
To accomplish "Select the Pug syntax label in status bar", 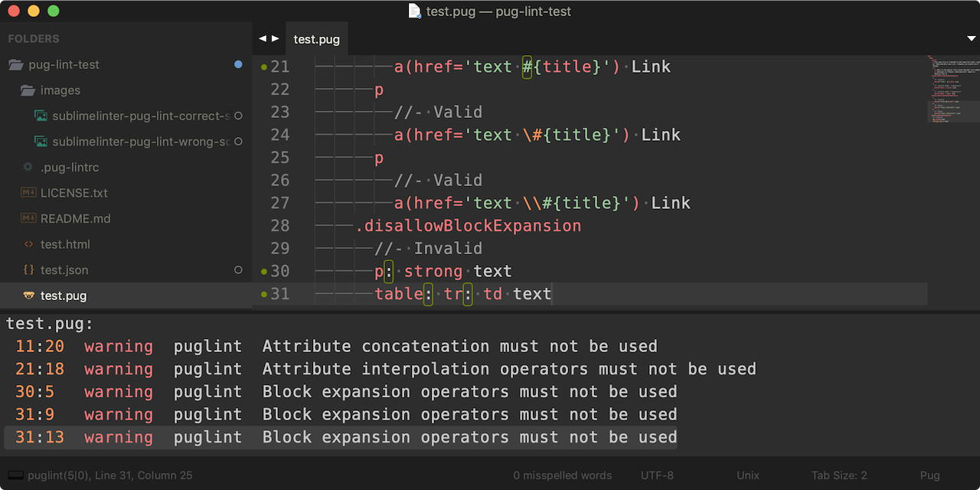I will point(929,475).
